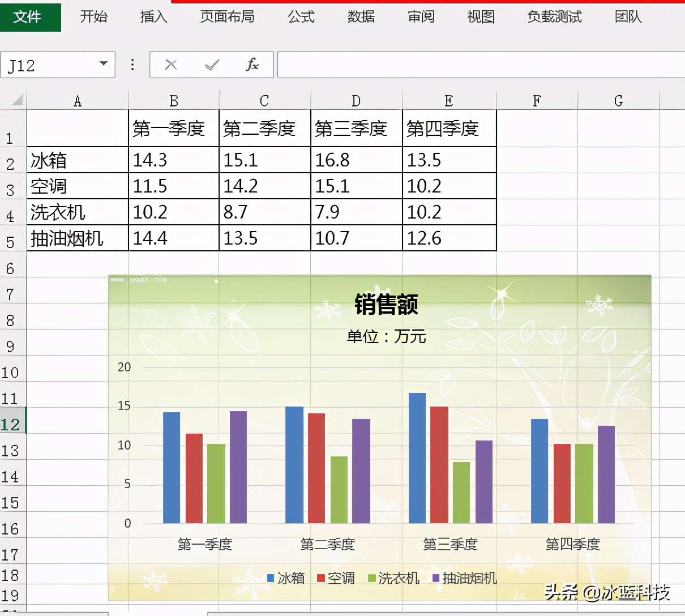Click the 冰箱 blue legend swatch
This screenshot has height=616, width=685.
pyautogui.click(x=271, y=578)
